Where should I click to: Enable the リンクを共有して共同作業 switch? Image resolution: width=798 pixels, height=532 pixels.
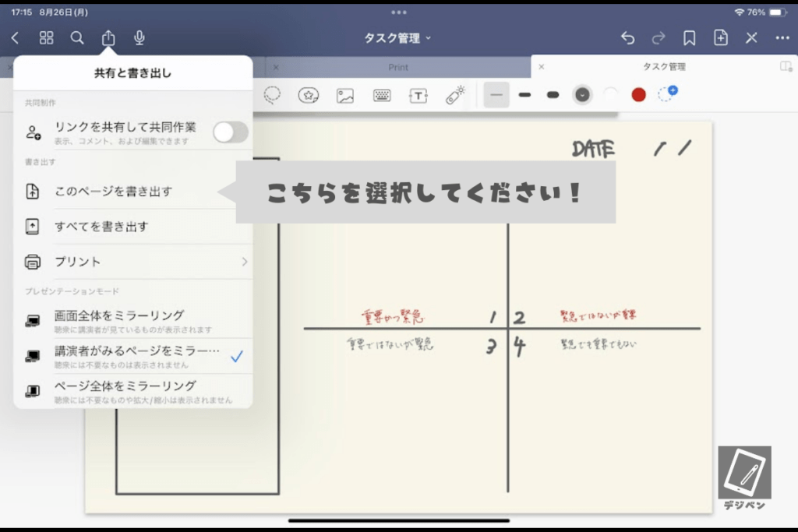point(231,132)
